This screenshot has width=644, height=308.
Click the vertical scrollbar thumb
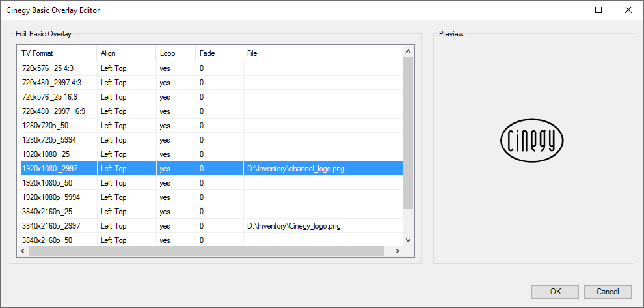pos(408,133)
